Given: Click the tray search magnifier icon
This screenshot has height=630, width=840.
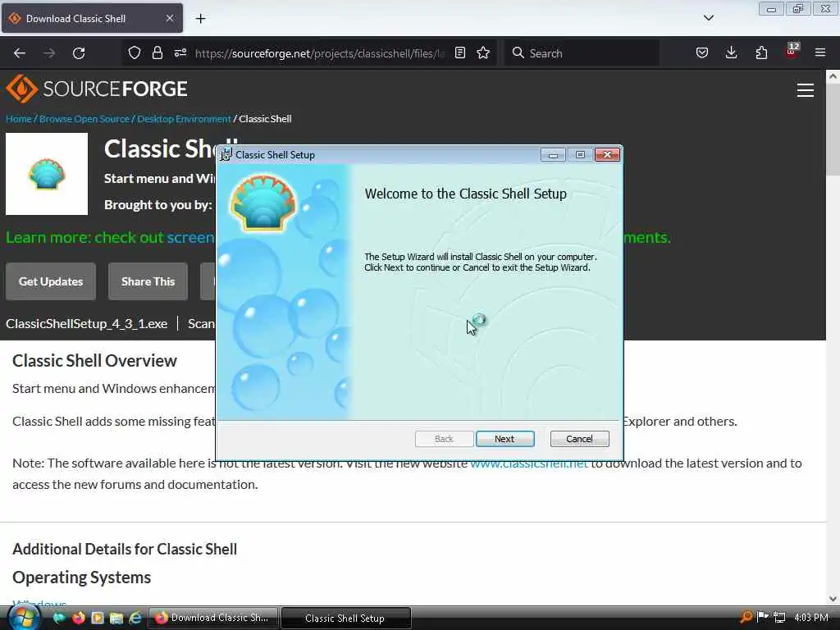Looking at the screenshot, I should pyautogui.click(x=746, y=618).
